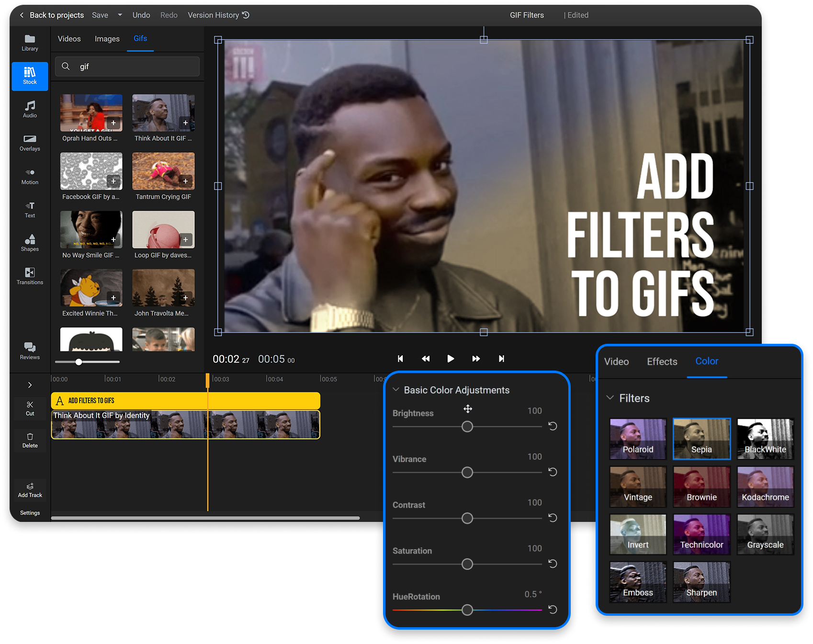Select the Shapes panel icon
Viewport: 813px width, 644px height.
(30, 243)
